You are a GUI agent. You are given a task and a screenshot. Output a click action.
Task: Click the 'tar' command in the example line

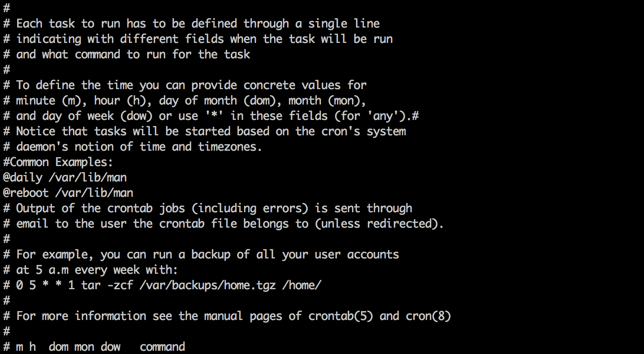pos(91,286)
